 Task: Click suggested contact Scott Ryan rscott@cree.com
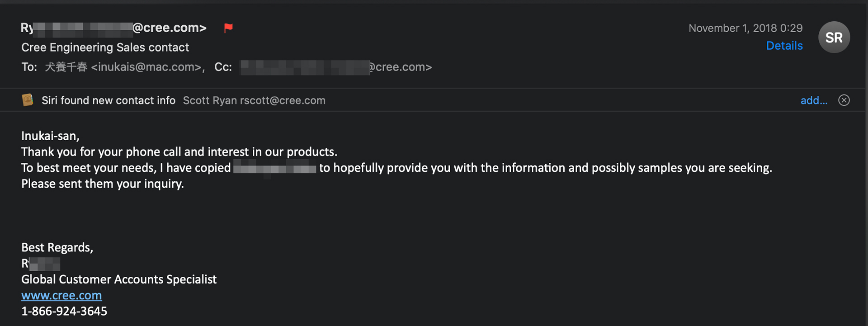point(254,100)
